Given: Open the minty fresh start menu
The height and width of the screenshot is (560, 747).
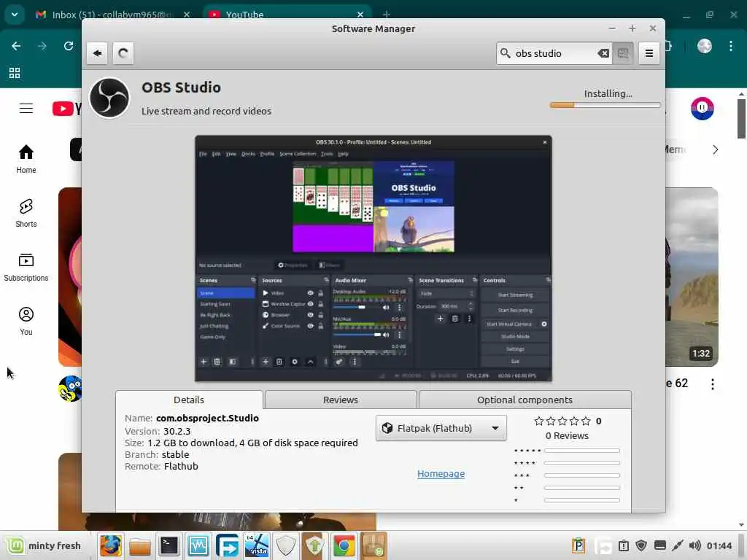Looking at the screenshot, I should click(44, 545).
